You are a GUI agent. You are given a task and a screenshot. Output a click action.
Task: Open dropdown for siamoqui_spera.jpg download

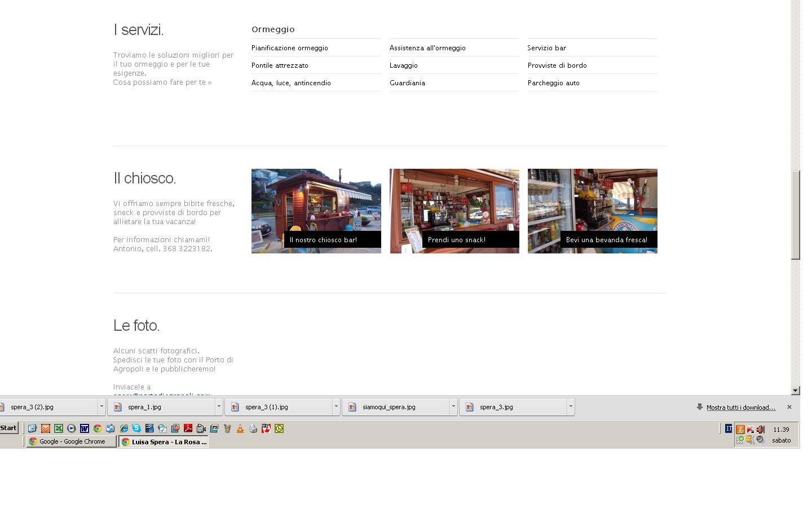click(x=453, y=406)
